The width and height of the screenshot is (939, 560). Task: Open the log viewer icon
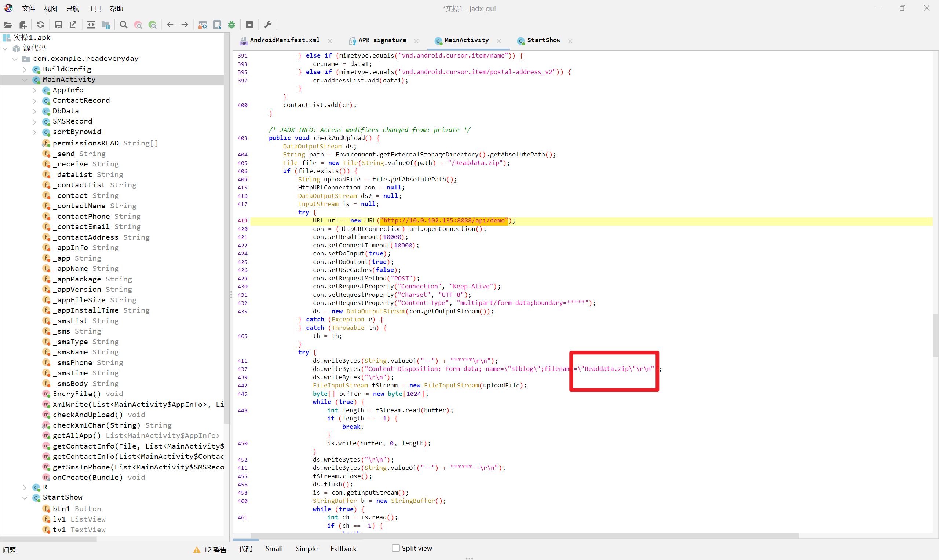click(249, 25)
